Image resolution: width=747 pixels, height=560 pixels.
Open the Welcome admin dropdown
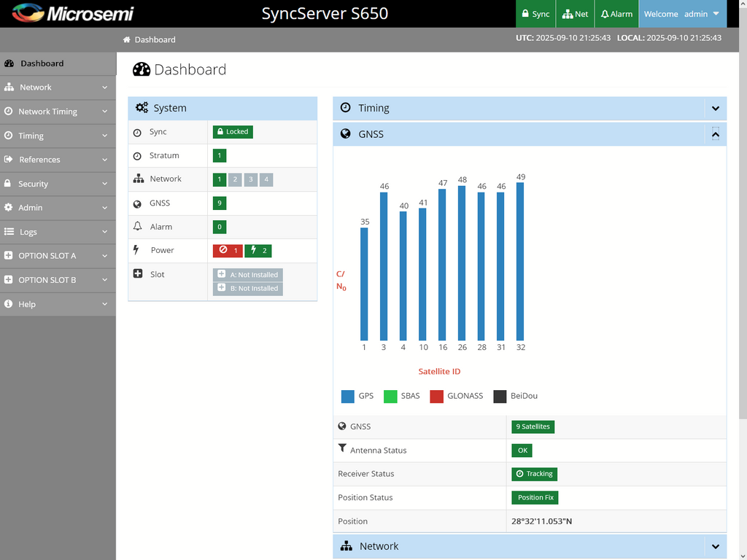pyautogui.click(x=683, y=14)
